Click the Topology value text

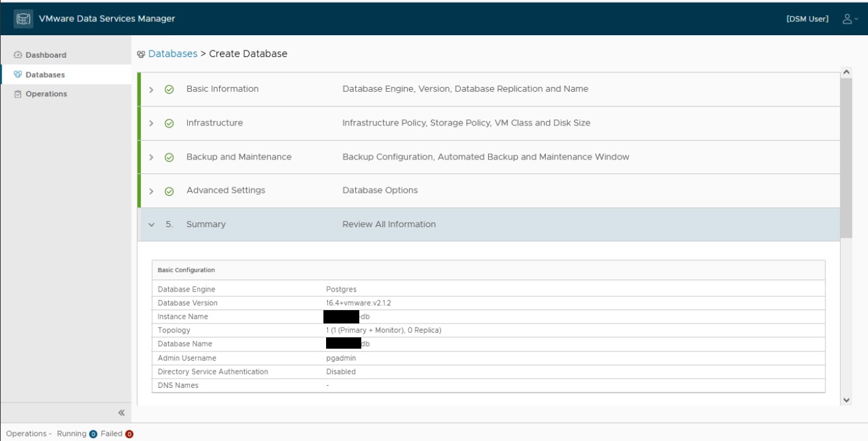(x=384, y=330)
